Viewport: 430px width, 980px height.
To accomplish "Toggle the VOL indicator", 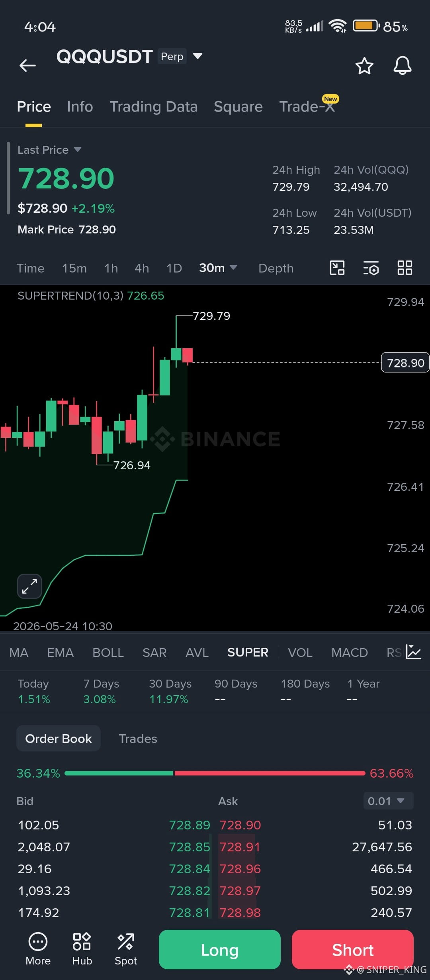I will click(300, 653).
